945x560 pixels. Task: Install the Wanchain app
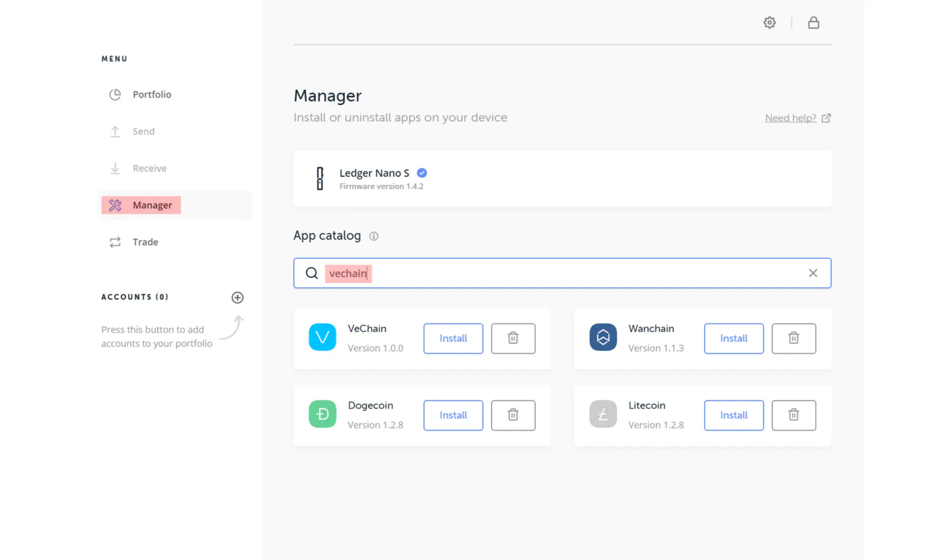click(734, 338)
